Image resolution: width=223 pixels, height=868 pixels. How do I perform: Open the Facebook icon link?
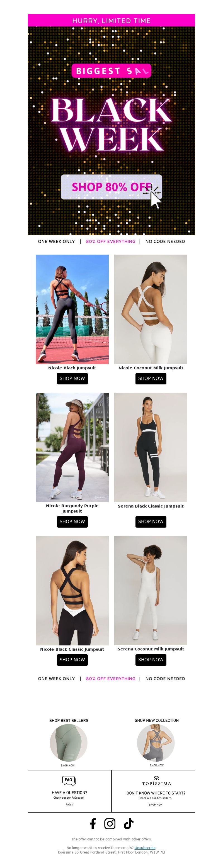point(93,823)
